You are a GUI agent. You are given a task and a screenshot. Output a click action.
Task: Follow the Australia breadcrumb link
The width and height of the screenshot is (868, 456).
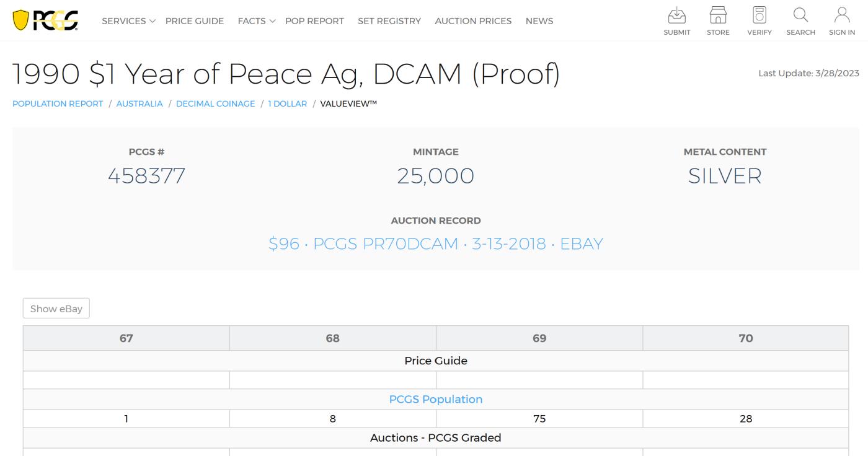[139, 103]
